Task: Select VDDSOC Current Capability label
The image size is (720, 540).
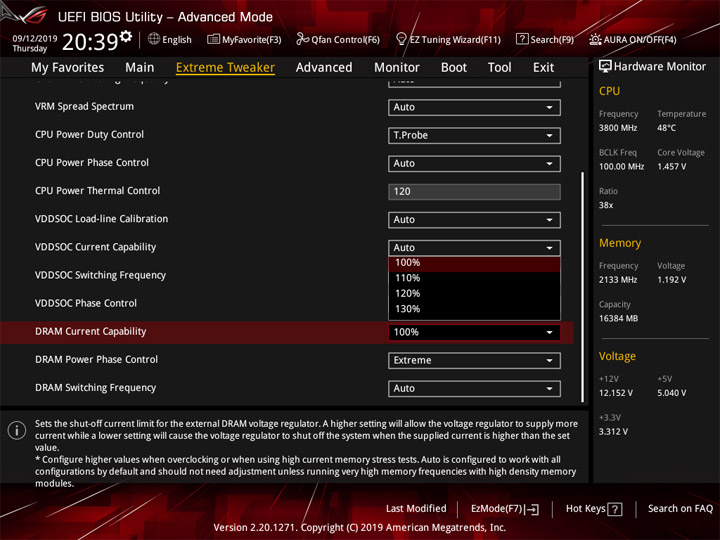Action: (96, 247)
